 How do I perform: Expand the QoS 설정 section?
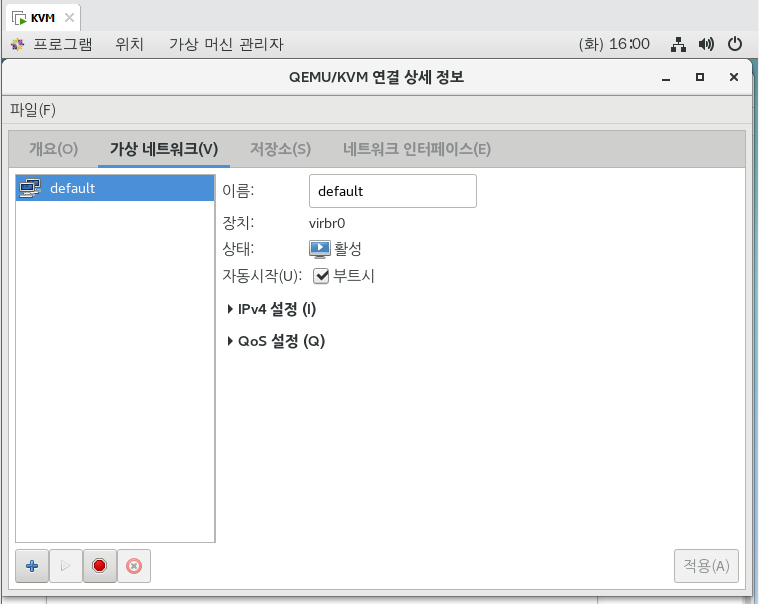pyautogui.click(x=276, y=341)
